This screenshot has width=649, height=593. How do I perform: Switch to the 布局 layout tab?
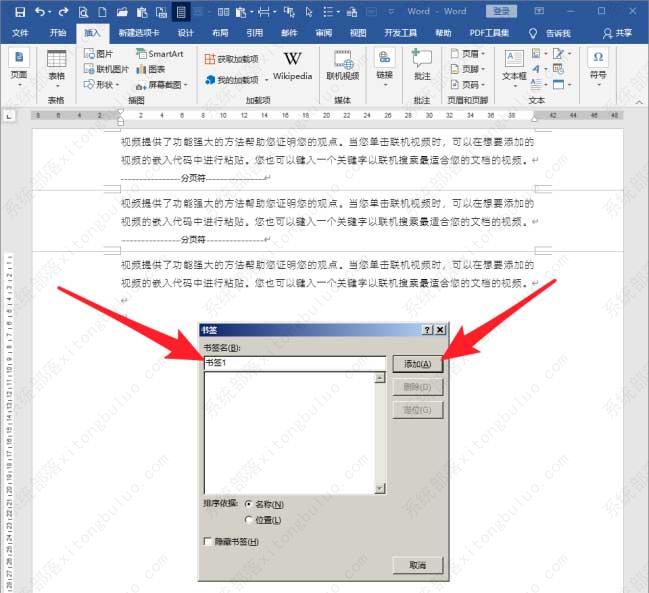coord(219,32)
